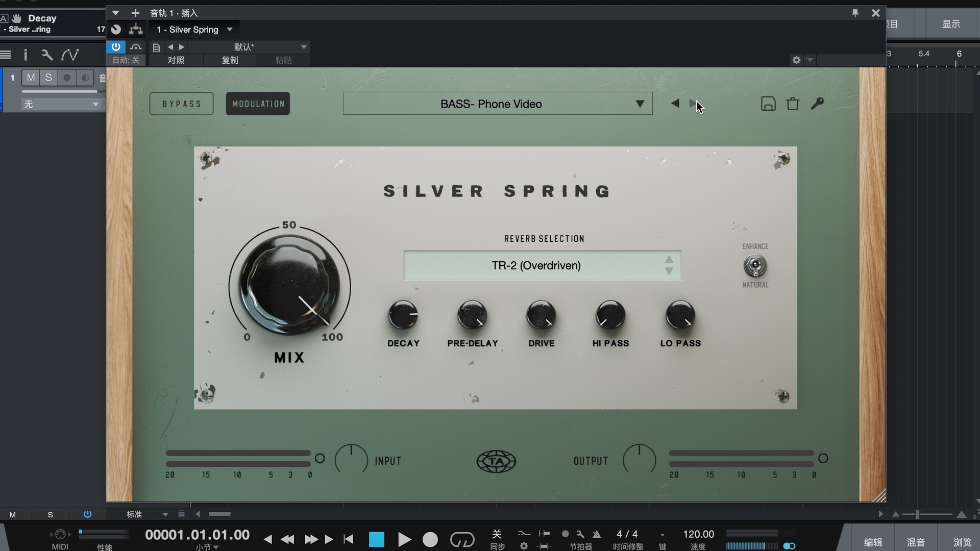Open the metronome wrench settings
Viewport: 980px width, 551px height.
tap(580, 534)
